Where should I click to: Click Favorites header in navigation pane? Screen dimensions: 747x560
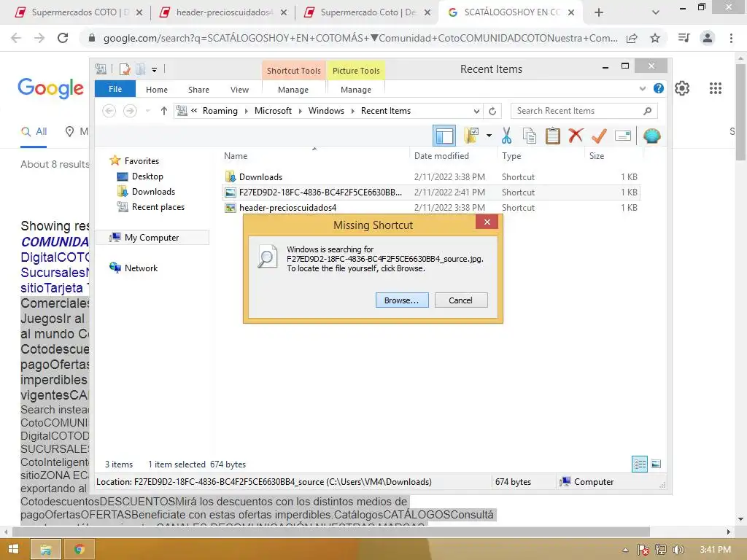tap(142, 161)
